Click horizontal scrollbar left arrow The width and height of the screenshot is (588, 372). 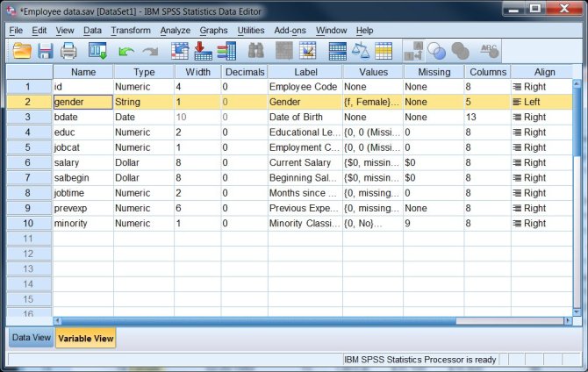coord(57,321)
